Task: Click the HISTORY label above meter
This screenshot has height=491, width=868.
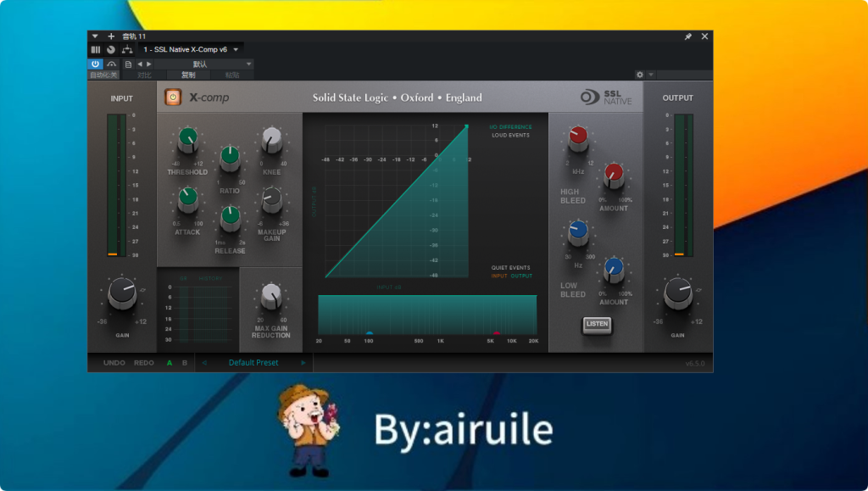Action: [x=210, y=278]
